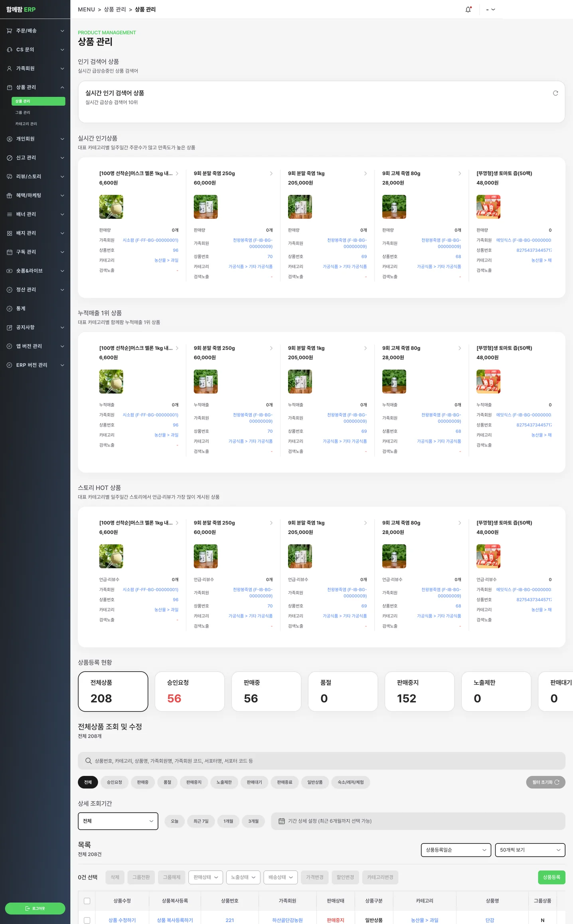Click the 리뷰/스토리 chat icon
Viewport: 573px width, 924px height.
(x=10, y=176)
